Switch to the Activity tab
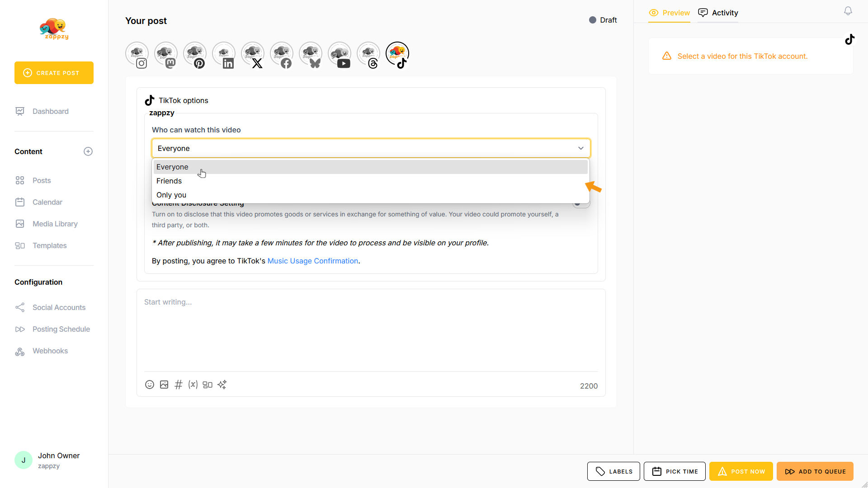Image resolution: width=868 pixels, height=488 pixels. pyautogui.click(x=718, y=13)
